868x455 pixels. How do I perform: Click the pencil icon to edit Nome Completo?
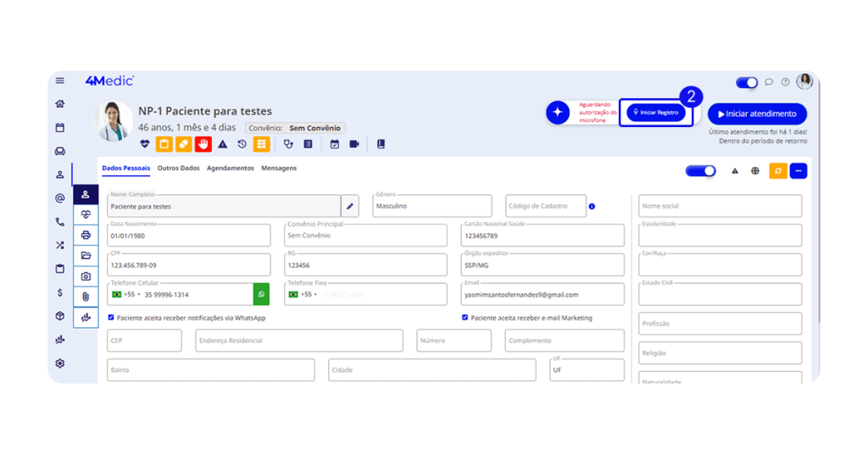tap(350, 206)
